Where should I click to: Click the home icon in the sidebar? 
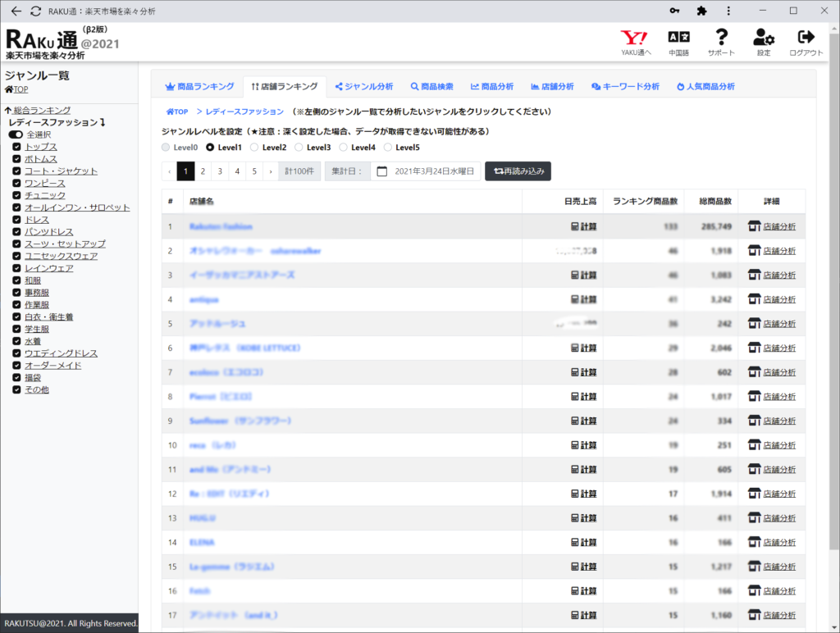pos(8,89)
